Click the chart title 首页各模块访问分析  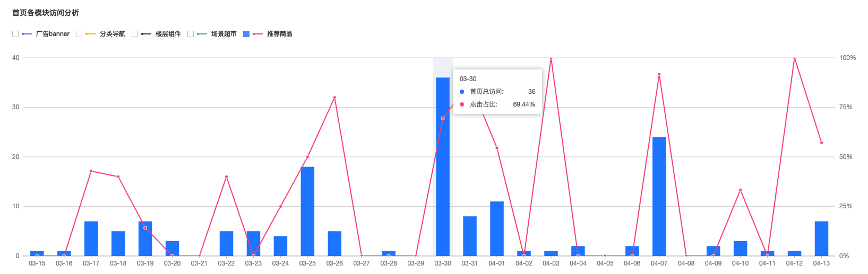tap(46, 13)
